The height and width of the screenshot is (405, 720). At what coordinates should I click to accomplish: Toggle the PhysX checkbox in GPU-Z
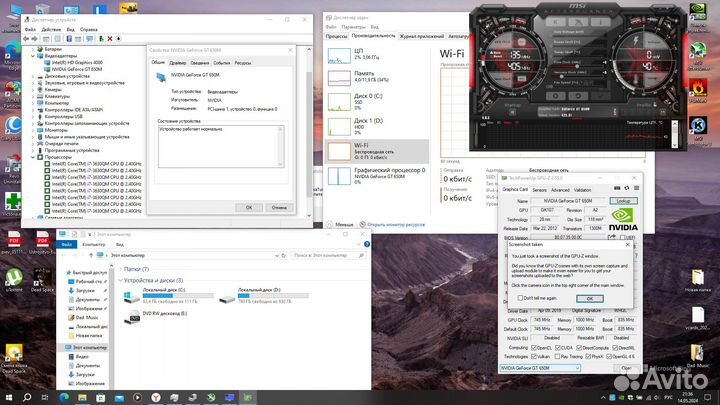(588, 356)
